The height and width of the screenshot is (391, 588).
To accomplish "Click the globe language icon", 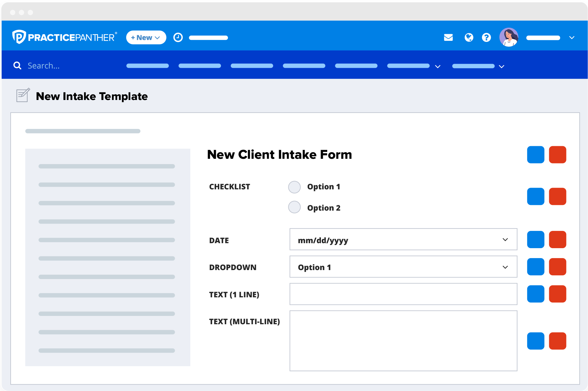I will 469,38.
